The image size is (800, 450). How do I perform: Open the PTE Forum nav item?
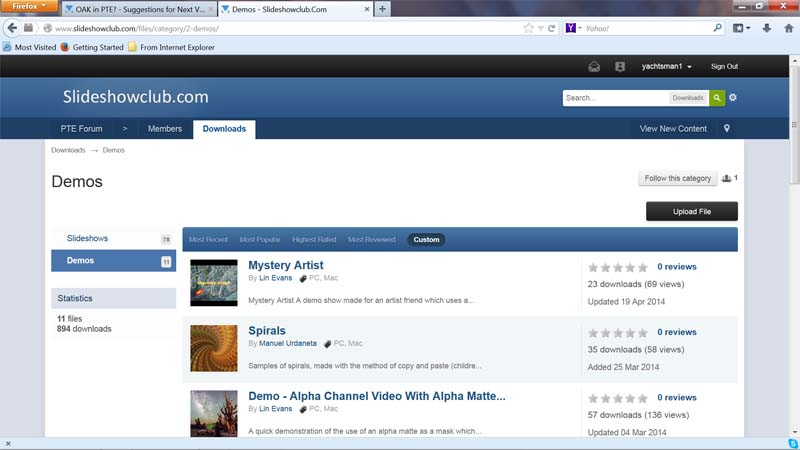(x=82, y=129)
